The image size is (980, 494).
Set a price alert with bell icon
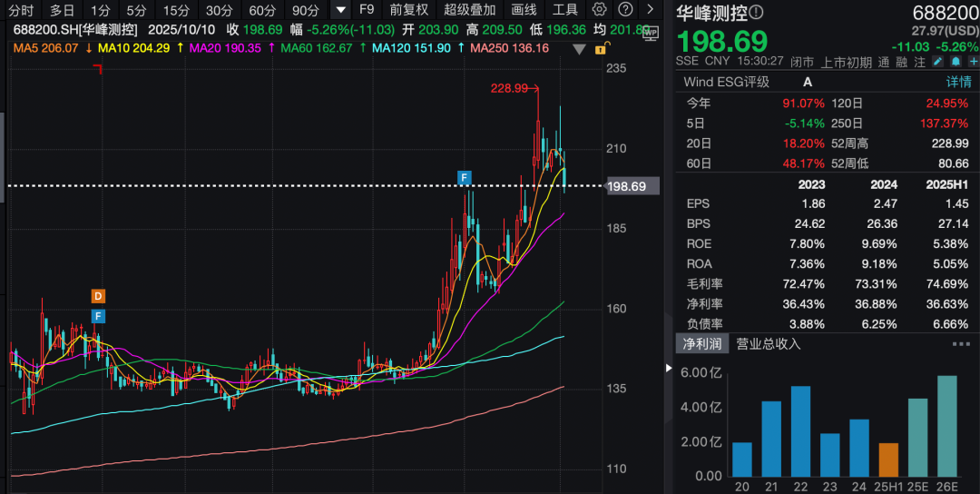955,62
